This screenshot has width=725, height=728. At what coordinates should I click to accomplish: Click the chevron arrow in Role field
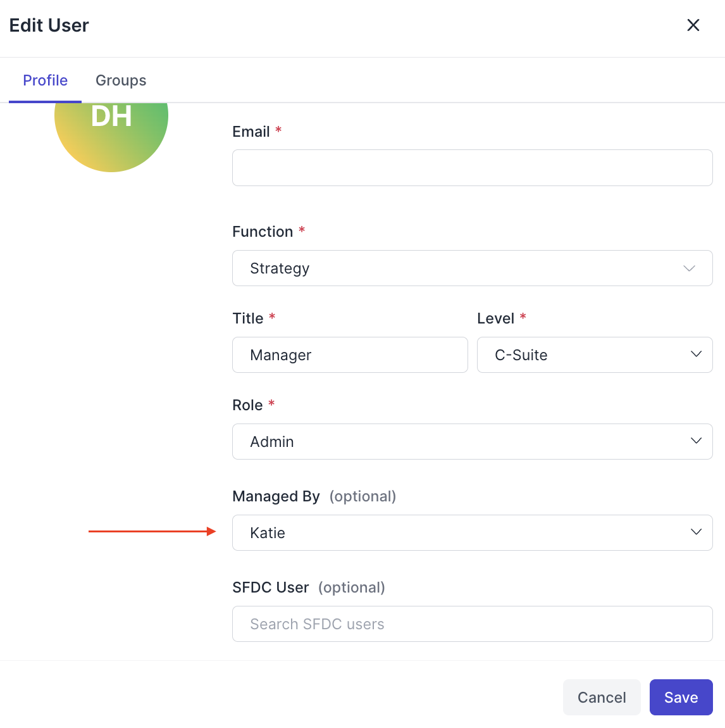(x=697, y=441)
